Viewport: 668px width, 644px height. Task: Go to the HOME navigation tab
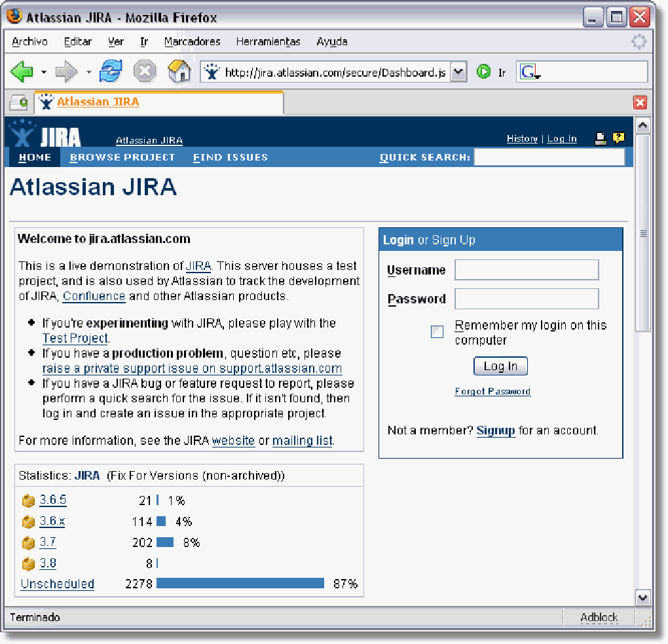pyautogui.click(x=35, y=157)
